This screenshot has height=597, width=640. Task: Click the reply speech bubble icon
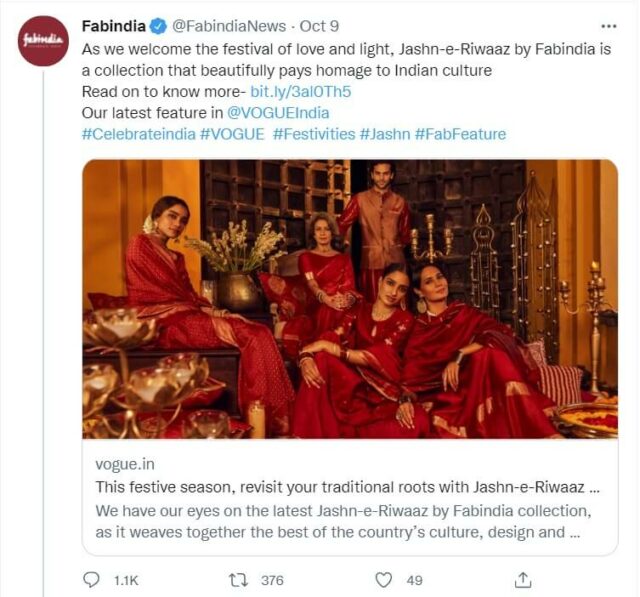[91, 579]
